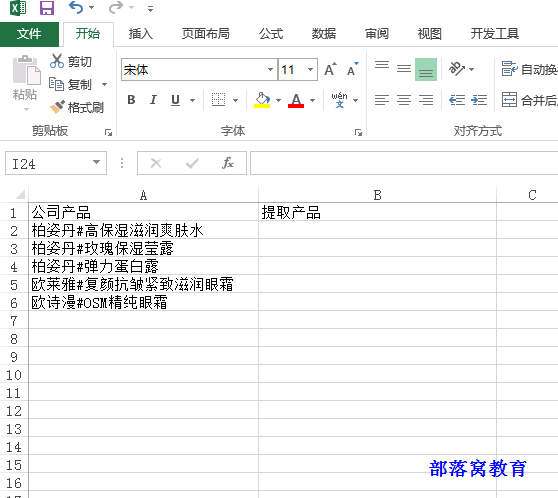558x498 pixels.
Task: Click Align Left icon
Action: 382,100
